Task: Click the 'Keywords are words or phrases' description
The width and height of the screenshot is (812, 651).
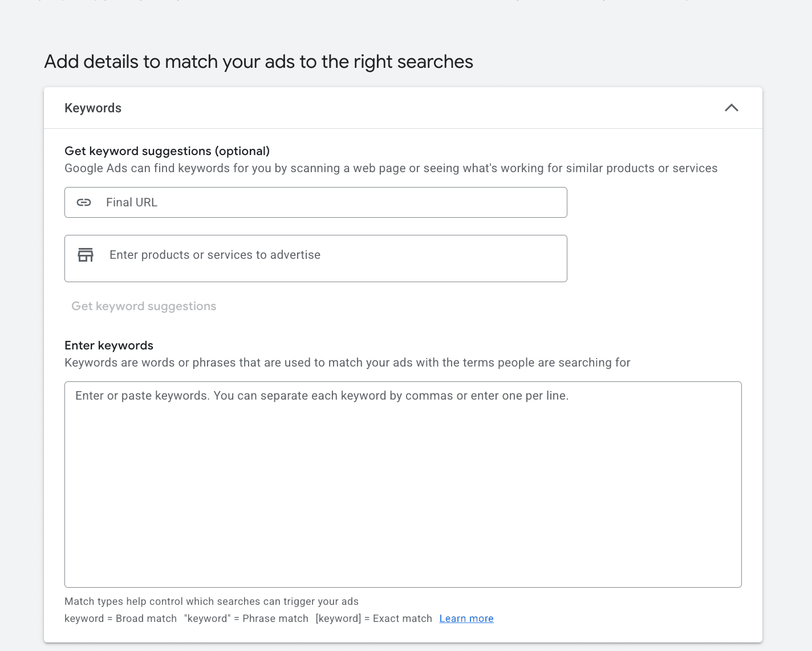Action: (347, 363)
